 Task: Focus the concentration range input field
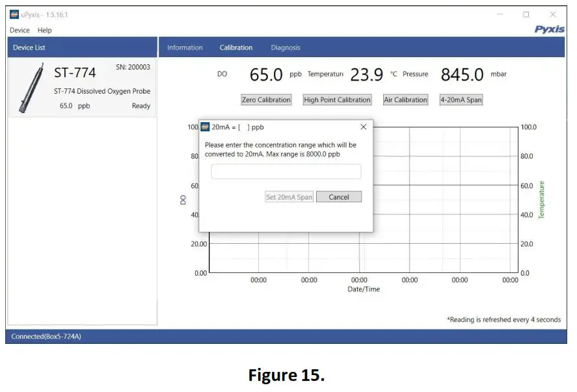pos(286,172)
